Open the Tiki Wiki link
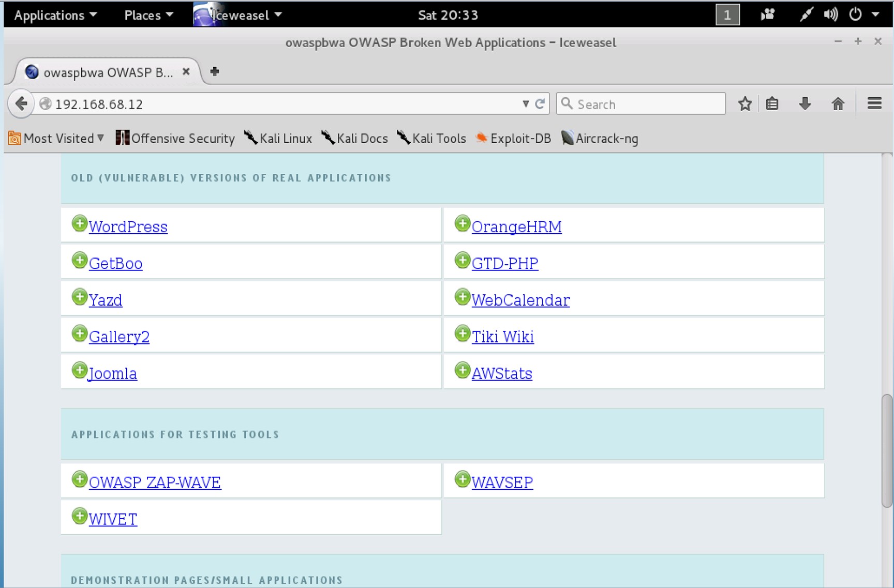Screen dimensions: 894x588 502,337
